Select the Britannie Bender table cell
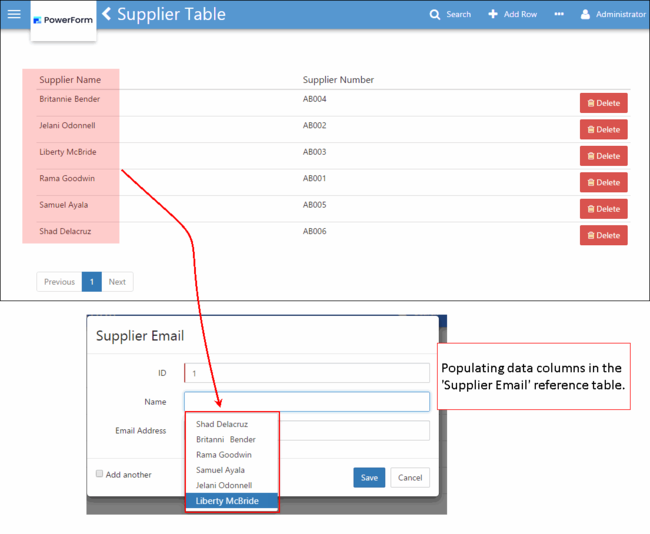 click(x=70, y=99)
